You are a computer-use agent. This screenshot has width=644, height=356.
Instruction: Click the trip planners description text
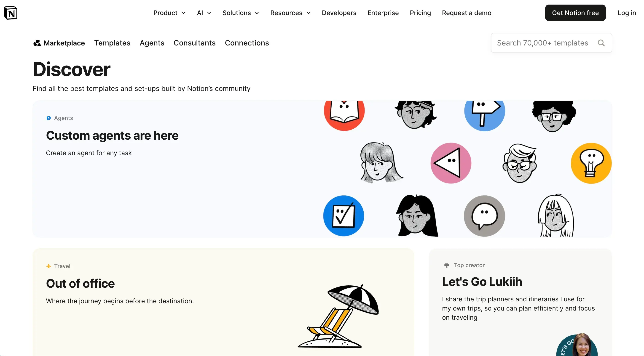[x=518, y=308]
